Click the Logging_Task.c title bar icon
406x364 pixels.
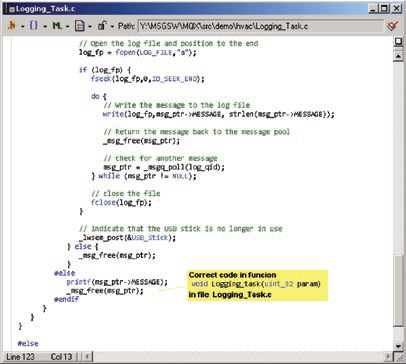pyautogui.click(x=11, y=9)
